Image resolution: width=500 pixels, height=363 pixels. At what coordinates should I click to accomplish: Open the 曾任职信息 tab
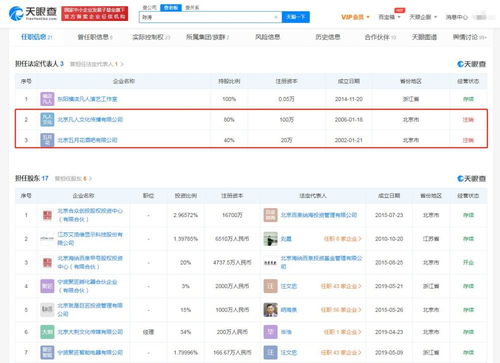tap(95, 37)
